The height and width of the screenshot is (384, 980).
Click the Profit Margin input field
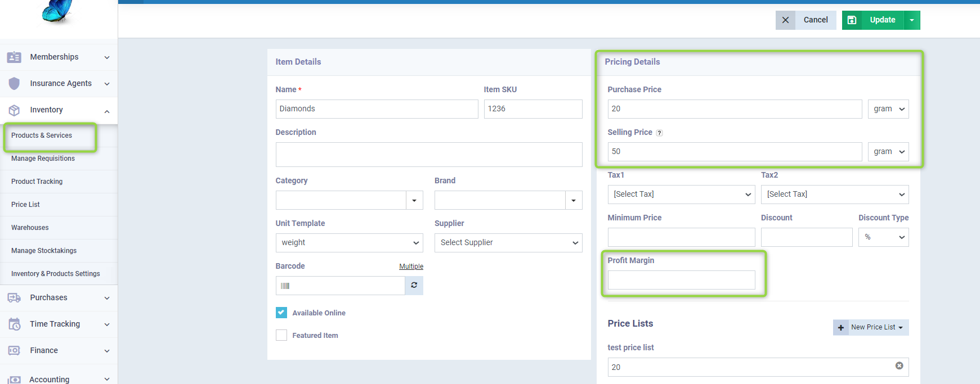(681, 280)
